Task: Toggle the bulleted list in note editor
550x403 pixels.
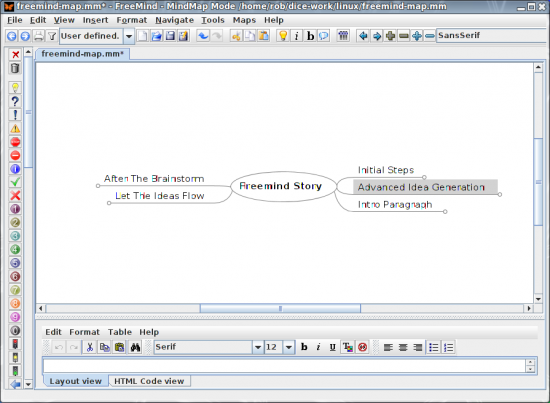Action: click(434, 347)
